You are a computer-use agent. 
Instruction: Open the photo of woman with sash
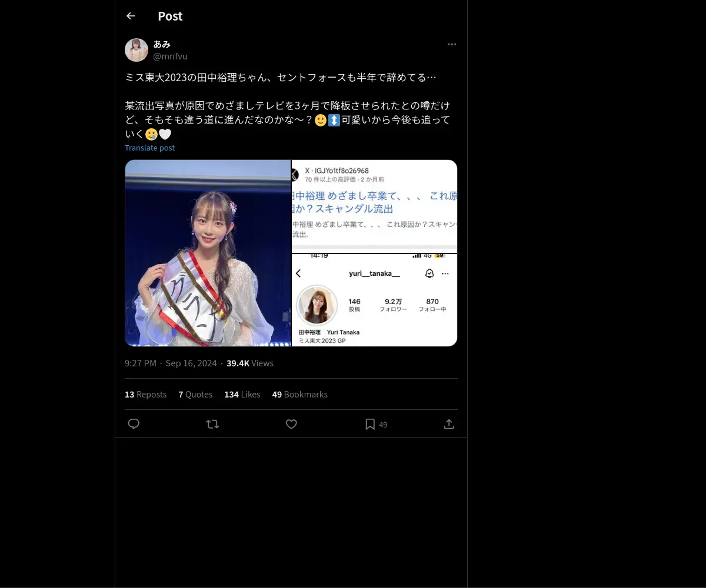click(x=208, y=253)
